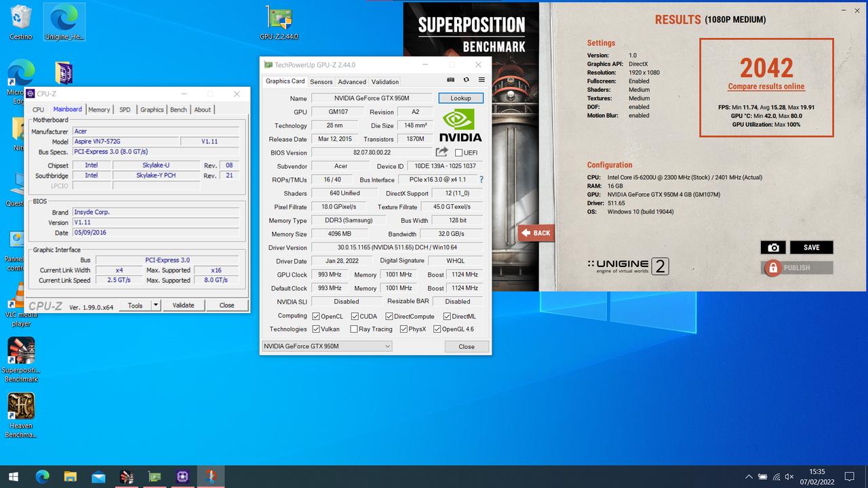Switch to GPU-Z in the taskbar

pyautogui.click(x=155, y=476)
